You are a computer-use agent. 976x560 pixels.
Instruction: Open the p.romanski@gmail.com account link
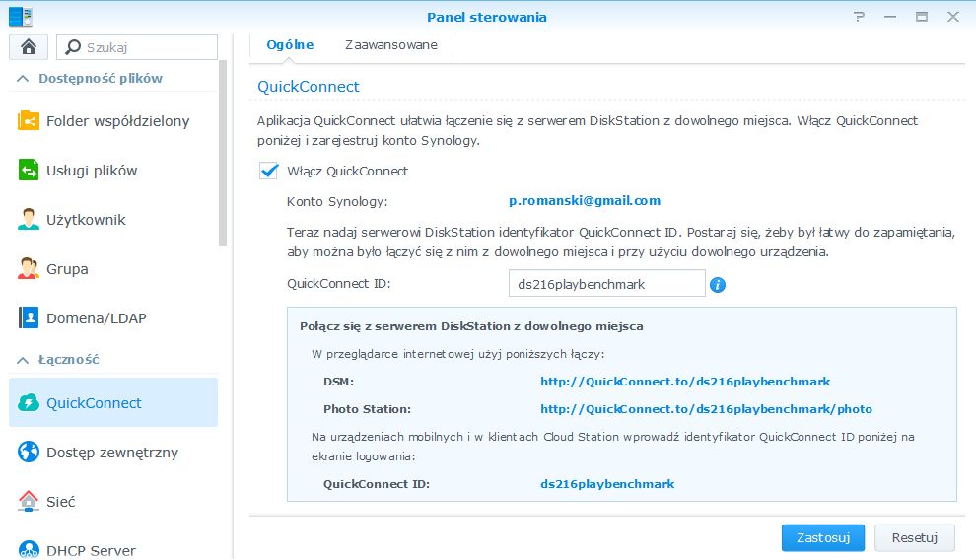coord(585,200)
